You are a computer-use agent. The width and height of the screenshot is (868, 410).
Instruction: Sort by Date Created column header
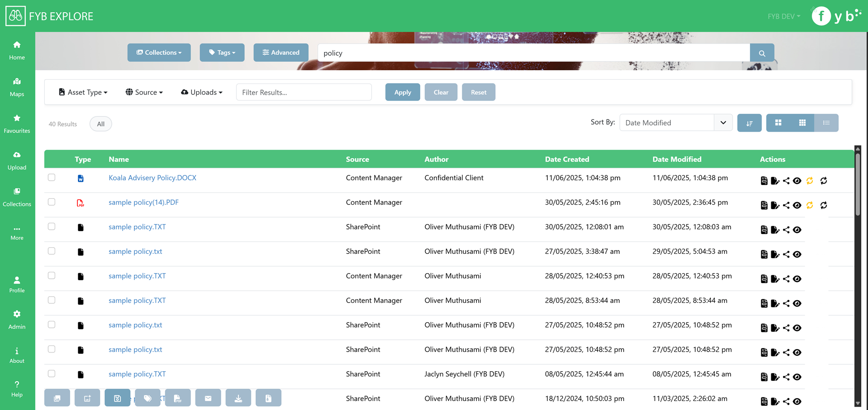pos(567,159)
